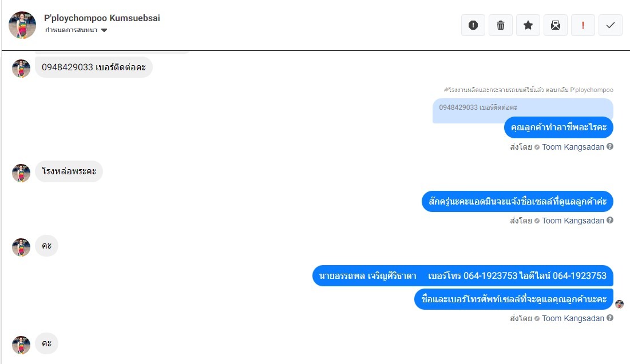Click help icon under the admin notification message

(610, 220)
